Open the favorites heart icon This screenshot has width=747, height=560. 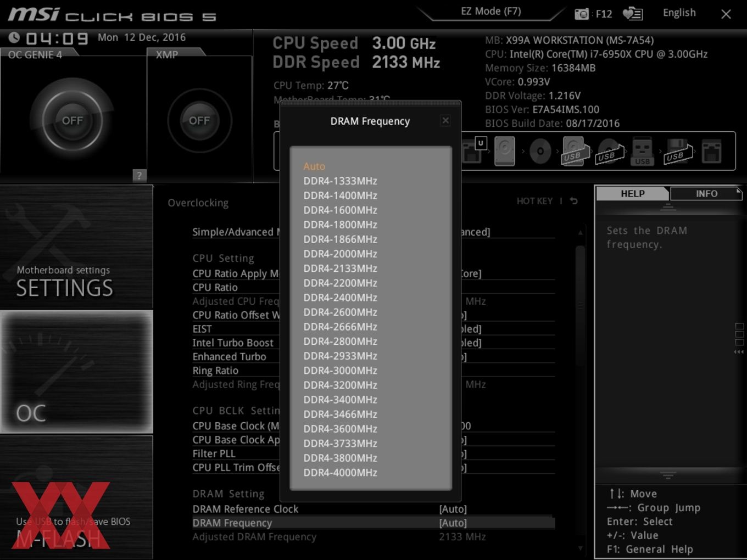pyautogui.click(x=632, y=14)
